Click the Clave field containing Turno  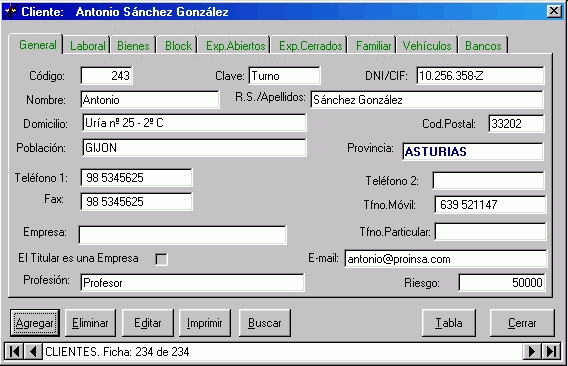pos(284,76)
